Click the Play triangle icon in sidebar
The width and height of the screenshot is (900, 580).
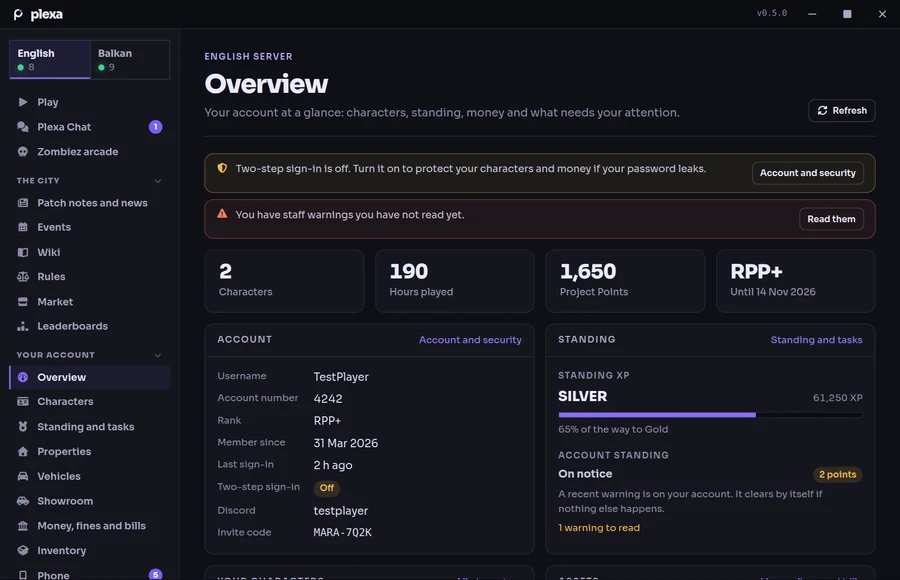(23, 102)
